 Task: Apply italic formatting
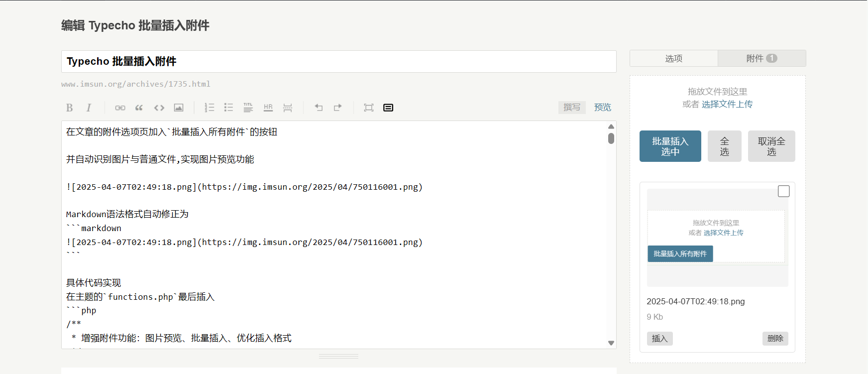coord(89,108)
